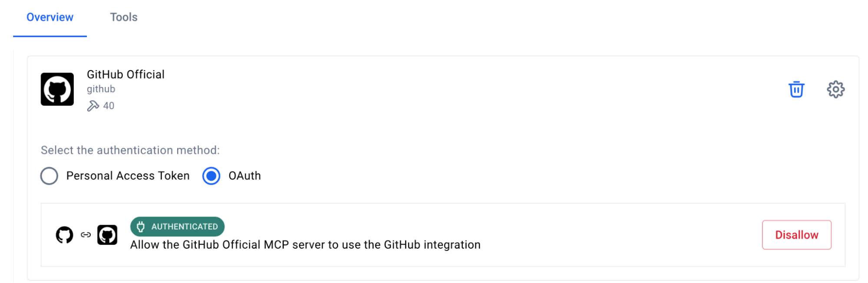Click the filled OAuth radio control

point(211,176)
